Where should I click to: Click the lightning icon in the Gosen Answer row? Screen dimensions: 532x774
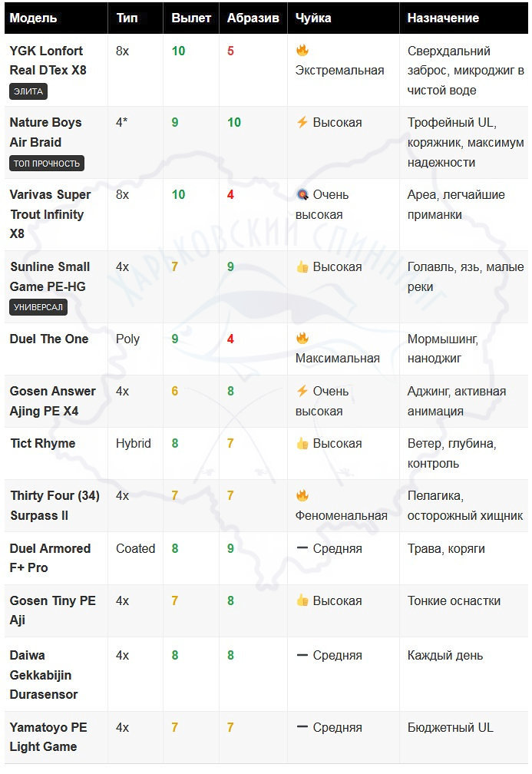(302, 392)
